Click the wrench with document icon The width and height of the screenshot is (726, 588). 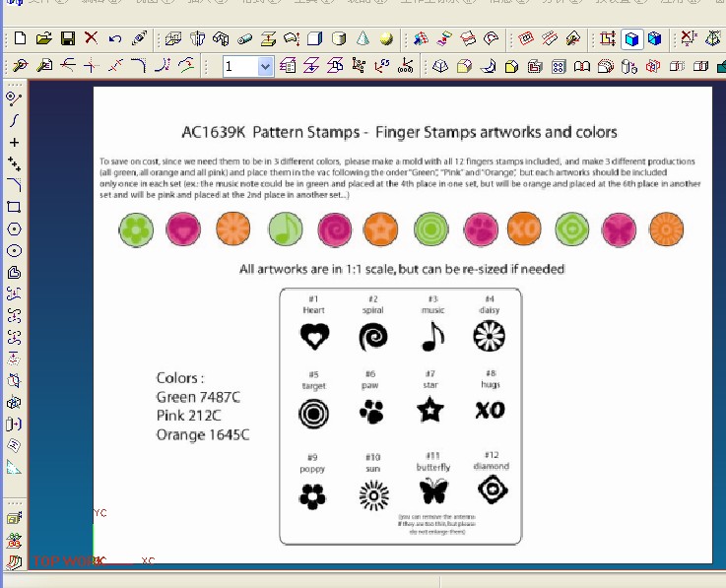click(x=44, y=66)
